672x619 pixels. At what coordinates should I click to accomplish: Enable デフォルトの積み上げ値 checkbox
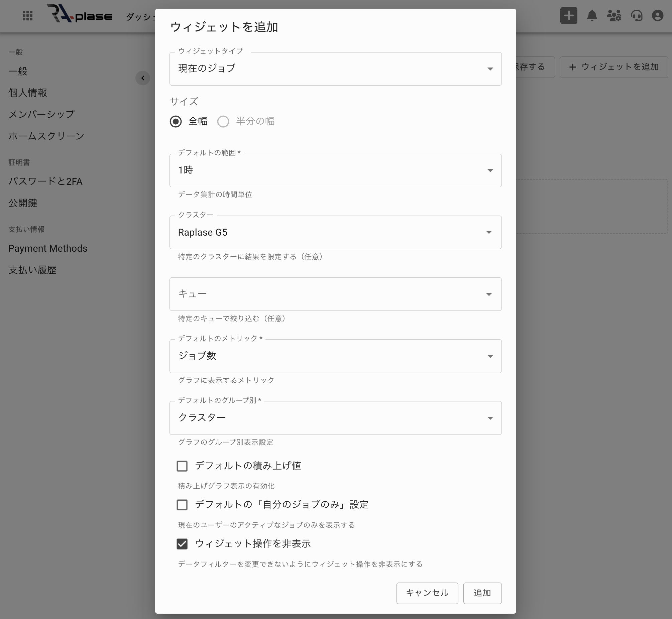(182, 466)
